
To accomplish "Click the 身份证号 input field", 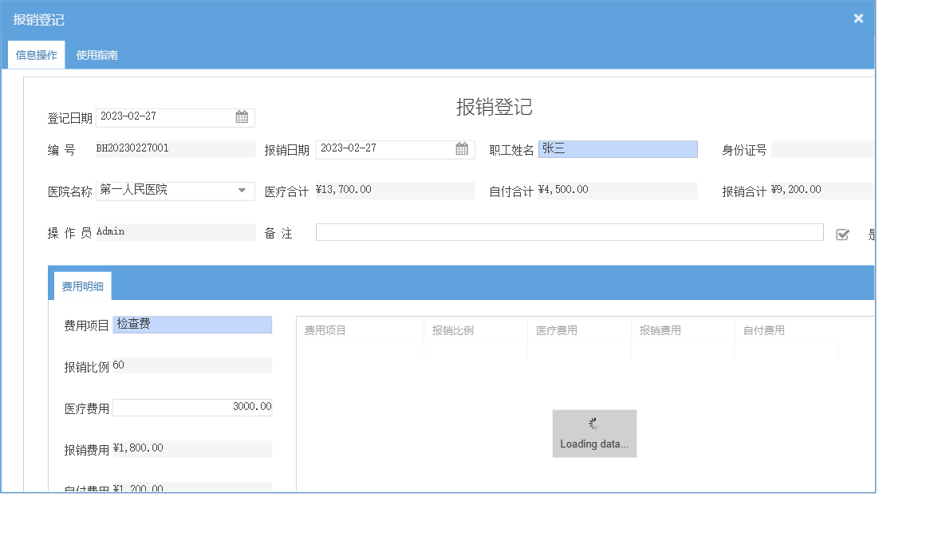I will (822, 149).
